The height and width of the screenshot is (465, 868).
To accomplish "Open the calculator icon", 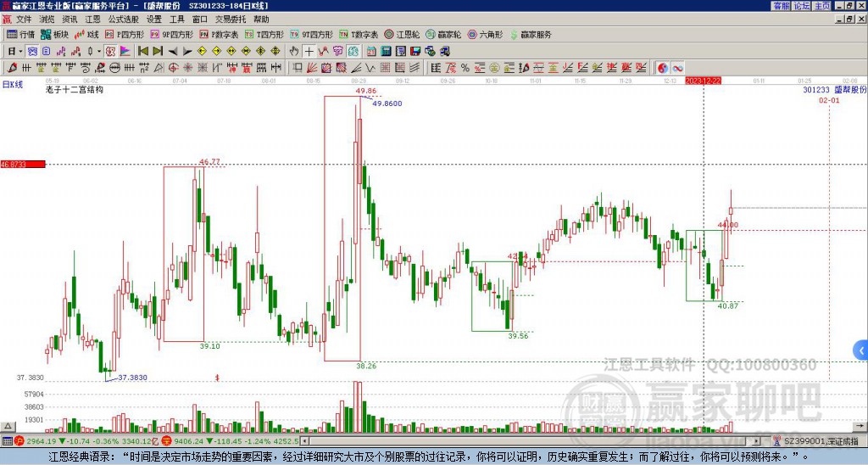I will point(386,52).
